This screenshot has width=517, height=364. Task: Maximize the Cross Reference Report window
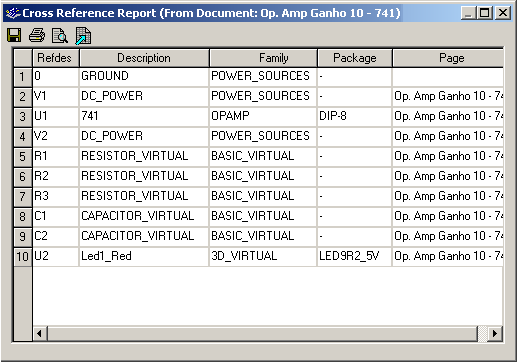tap(484, 13)
